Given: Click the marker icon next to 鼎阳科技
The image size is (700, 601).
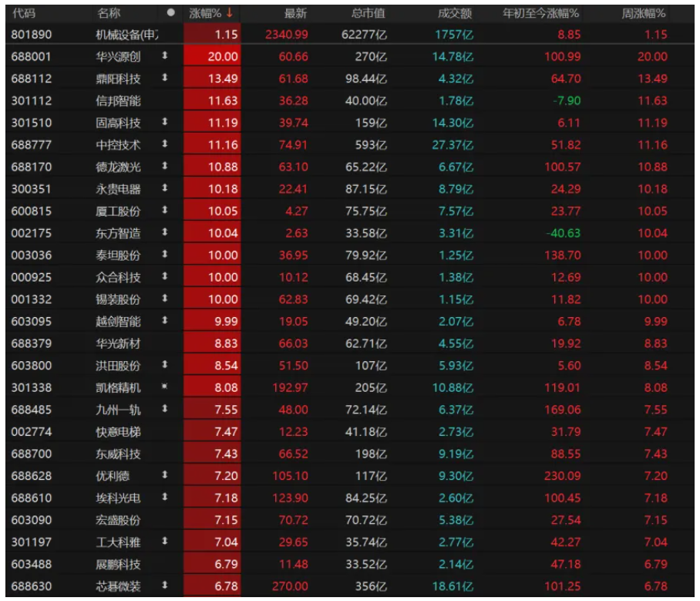Looking at the screenshot, I should tap(164, 79).
